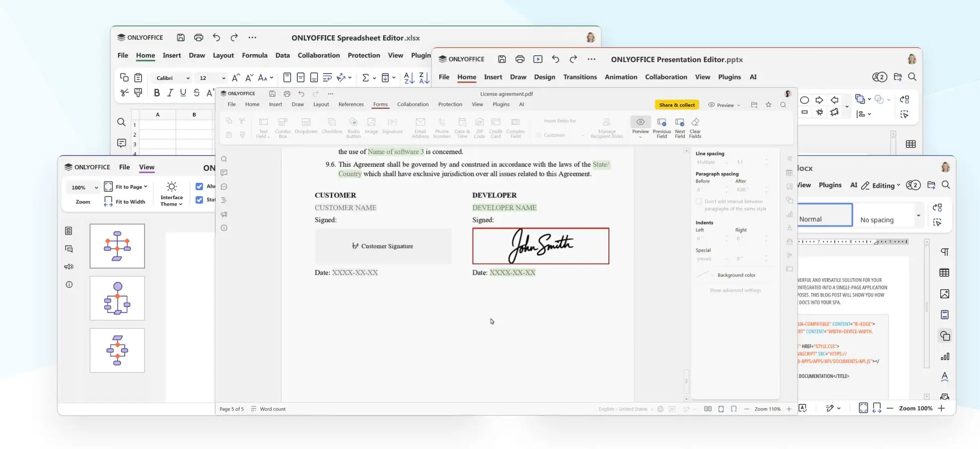Image resolution: width=980 pixels, height=449 pixels.
Task: Select the third diagram page thumbnail
Action: pyautogui.click(x=117, y=350)
